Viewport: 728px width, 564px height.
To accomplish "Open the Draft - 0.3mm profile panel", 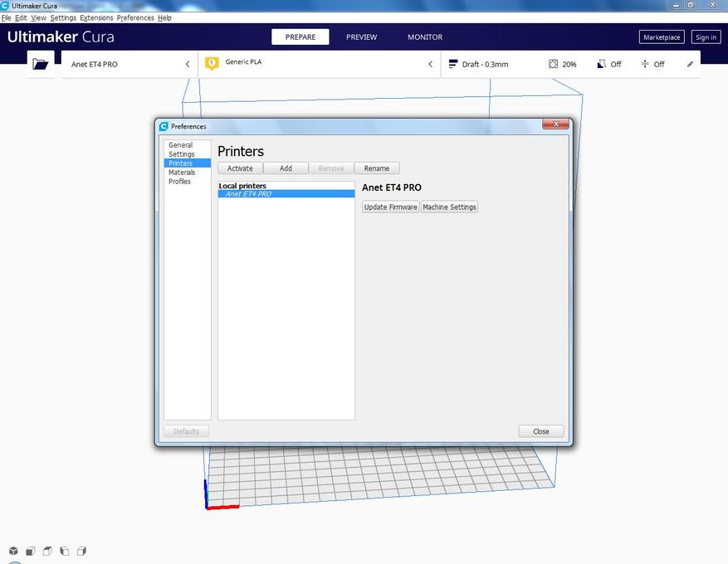I will tap(486, 64).
